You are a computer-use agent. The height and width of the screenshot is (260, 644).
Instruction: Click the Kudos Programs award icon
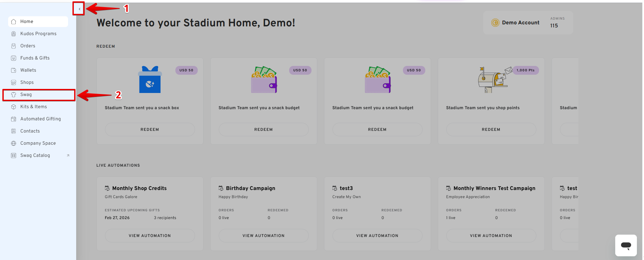[x=14, y=34]
